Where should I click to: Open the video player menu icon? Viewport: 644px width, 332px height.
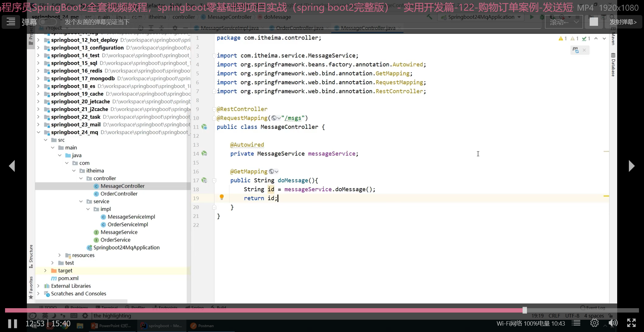pos(11,22)
